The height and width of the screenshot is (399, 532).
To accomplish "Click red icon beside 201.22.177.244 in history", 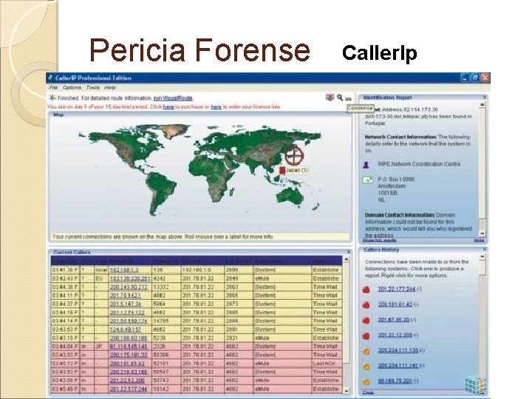I will tap(366, 290).
